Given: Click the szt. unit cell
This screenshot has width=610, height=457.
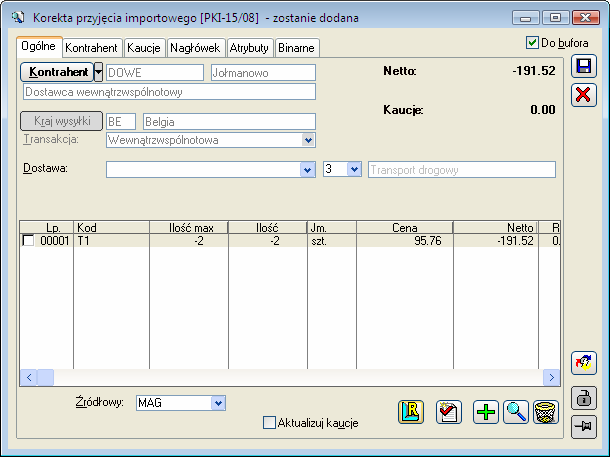Looking at the screenshot, I should point(332,241).
